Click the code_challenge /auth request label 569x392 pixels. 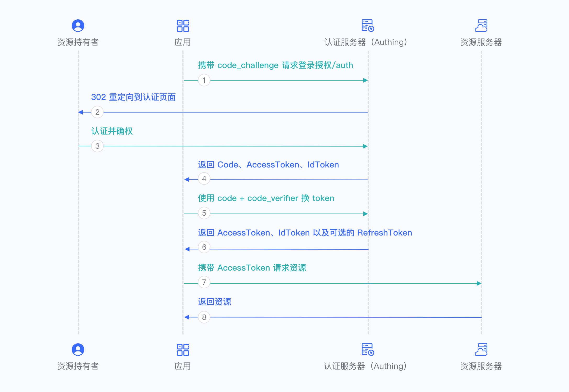click(x=275, y=65)
